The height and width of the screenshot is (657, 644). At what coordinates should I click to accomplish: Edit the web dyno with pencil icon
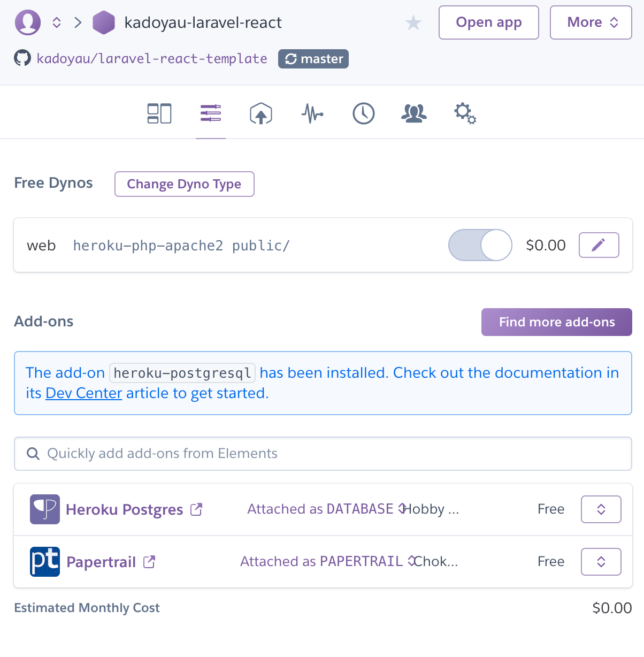pos(599,245)
